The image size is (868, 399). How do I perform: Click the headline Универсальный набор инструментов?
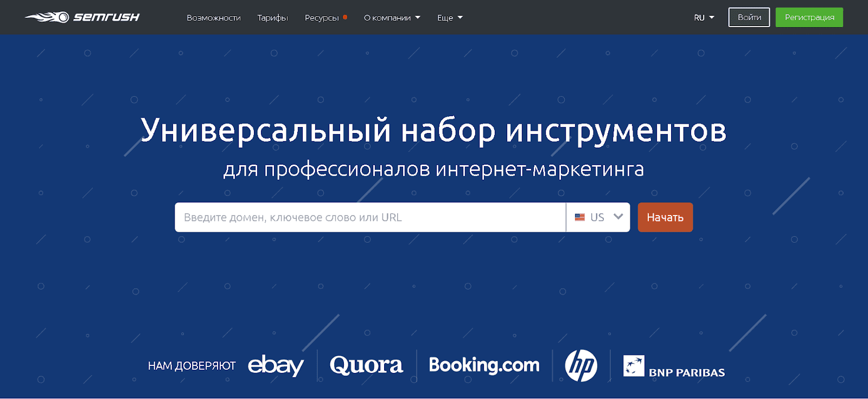433,130
